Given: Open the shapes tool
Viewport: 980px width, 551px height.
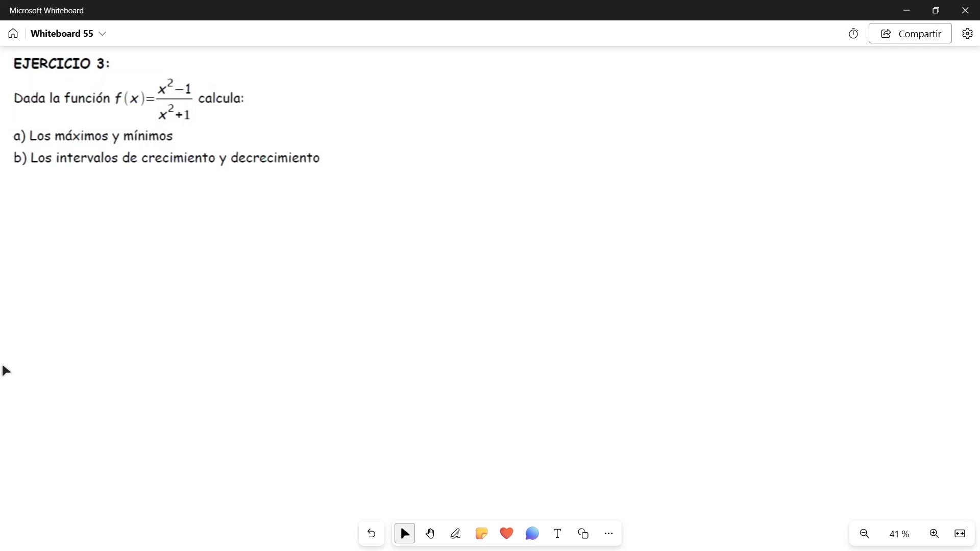Looking at the screenshot, I should point(583,534).
